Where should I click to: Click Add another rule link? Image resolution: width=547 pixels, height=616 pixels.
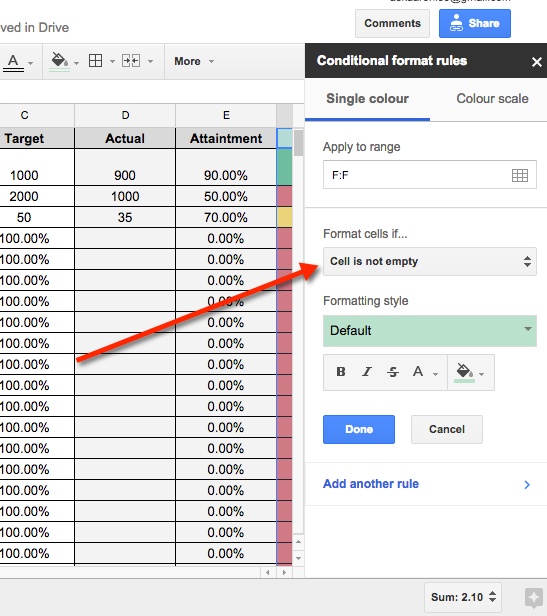(371, 484)
